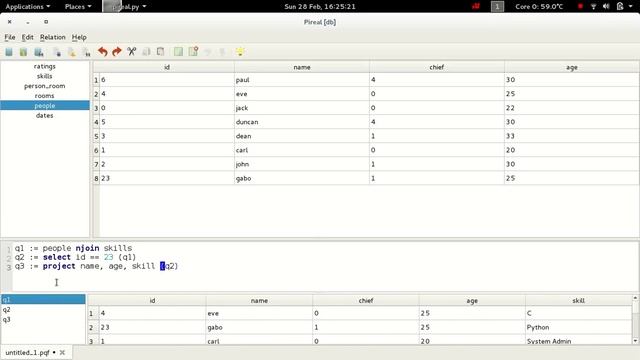Image resolution: width=640 pixels, height=360 pixels.
Task: Click the Save Query document icon
Action: [87, 52]
